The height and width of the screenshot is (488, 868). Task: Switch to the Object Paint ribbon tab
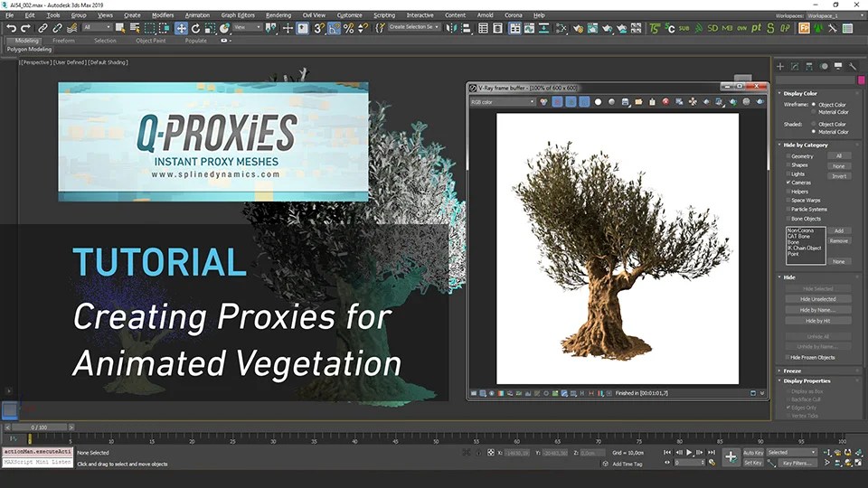pyautogui.click(x=151, y=41)
